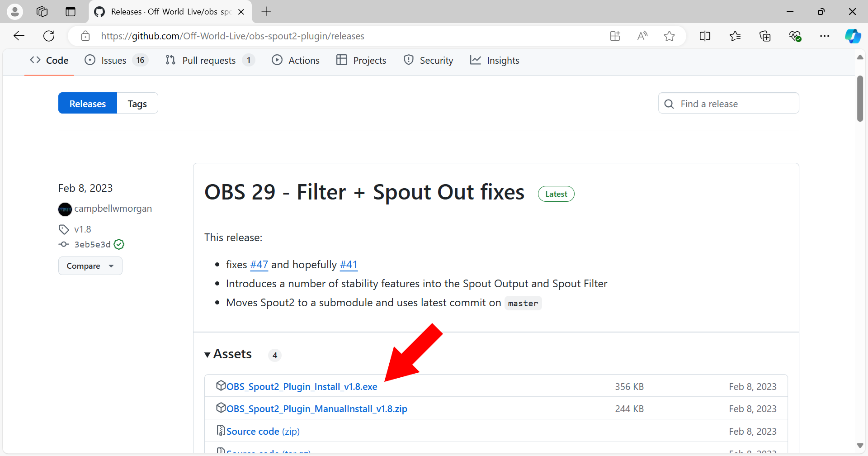Open the Collections icon
Image resolution: width=868 pixels, height=456 pixels.
click(x=765, y=36)
